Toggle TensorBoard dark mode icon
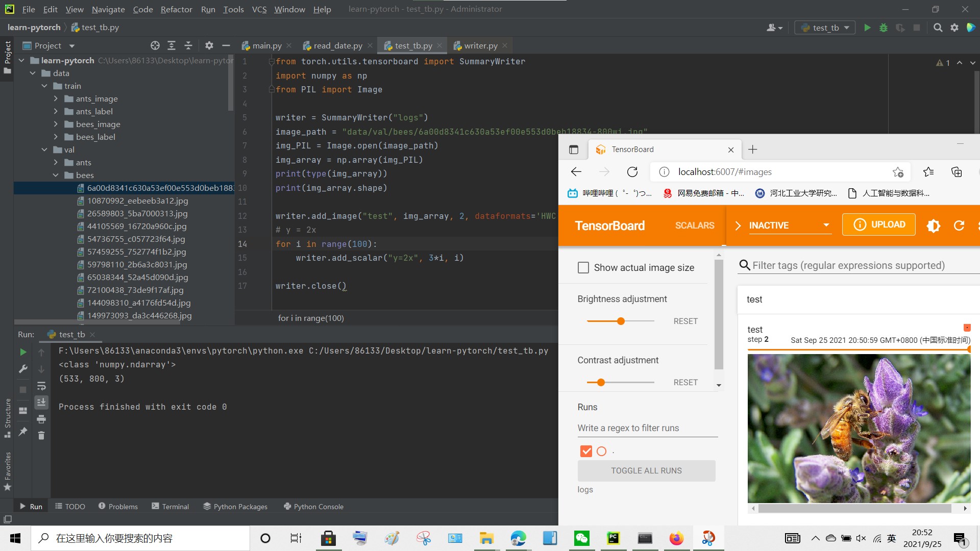The image size is (980, 551). (934, 226)
